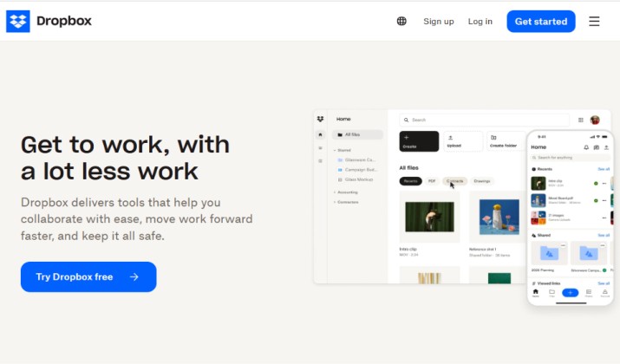This screenshot has height=364, width=620.
Task: Open the Campaign Bud... item in sidebar
Action: click(x=357, y=170)
